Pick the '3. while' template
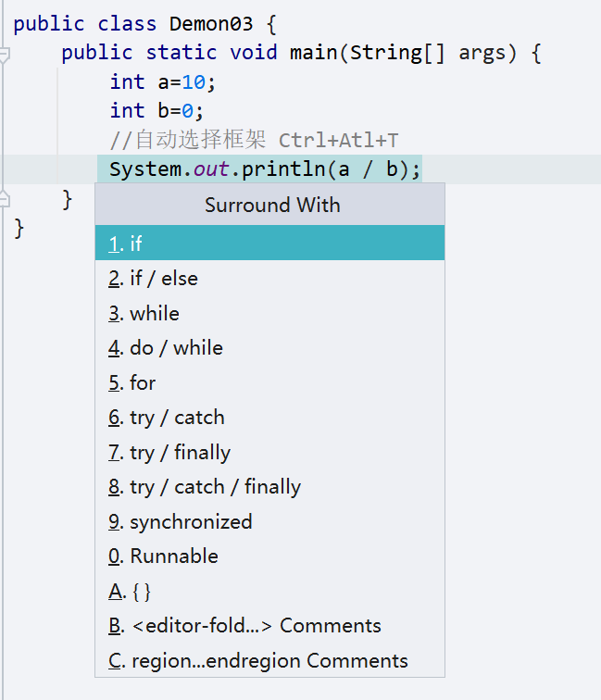This screenshot has width=601, height=700. click(269, 313)
